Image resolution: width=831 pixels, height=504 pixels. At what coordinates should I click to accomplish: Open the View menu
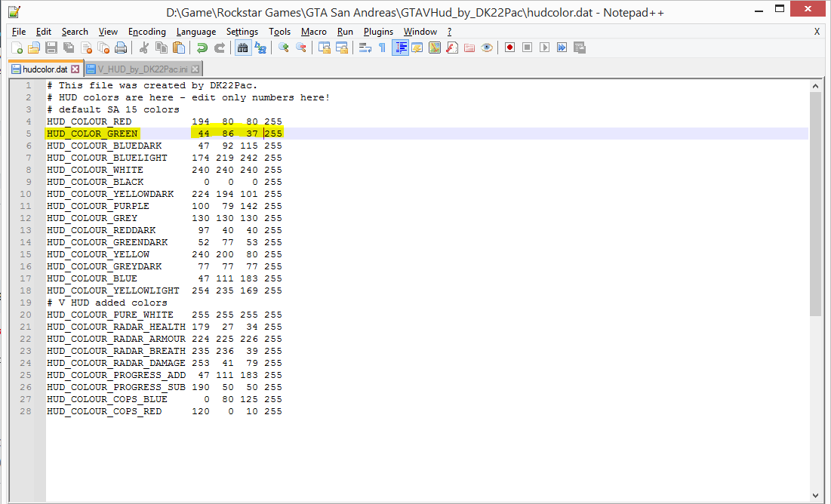pyautogui.click(x=108, y=32)
